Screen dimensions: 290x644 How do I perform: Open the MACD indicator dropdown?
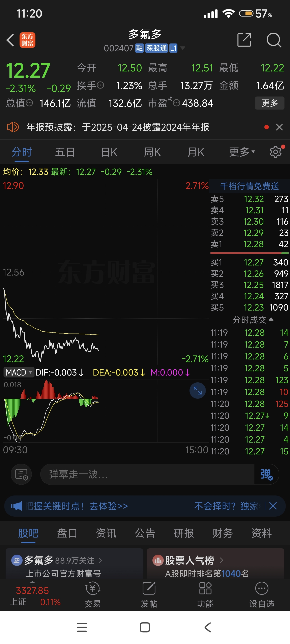(19, 373)
